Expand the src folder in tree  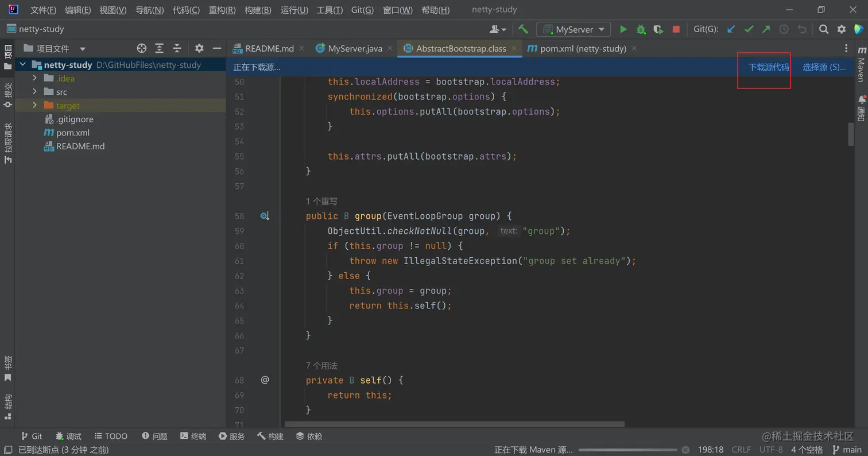35,92
